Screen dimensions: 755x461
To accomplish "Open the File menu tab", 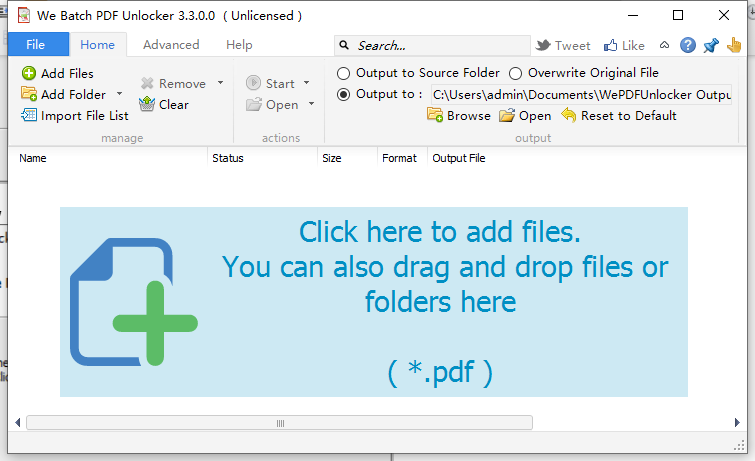I will click(39, 45).
